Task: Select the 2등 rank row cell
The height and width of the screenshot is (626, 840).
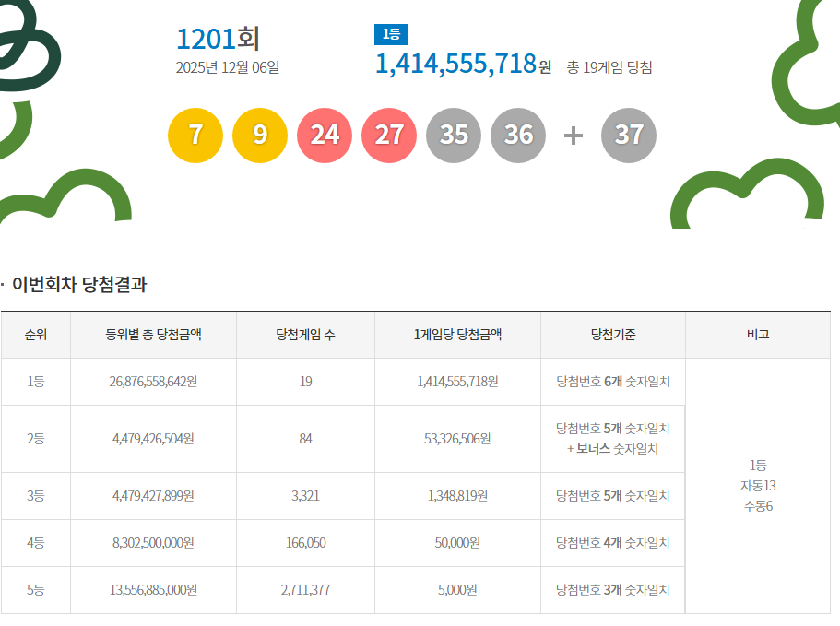Action: point(36,439)
